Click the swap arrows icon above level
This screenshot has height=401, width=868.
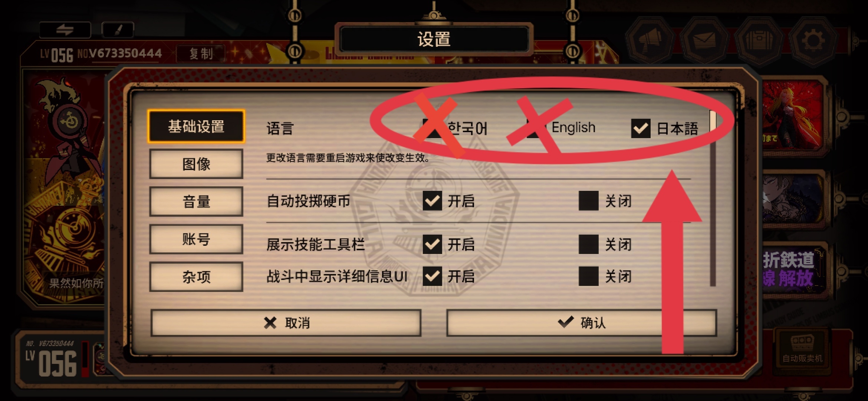(x=65, y=30)
